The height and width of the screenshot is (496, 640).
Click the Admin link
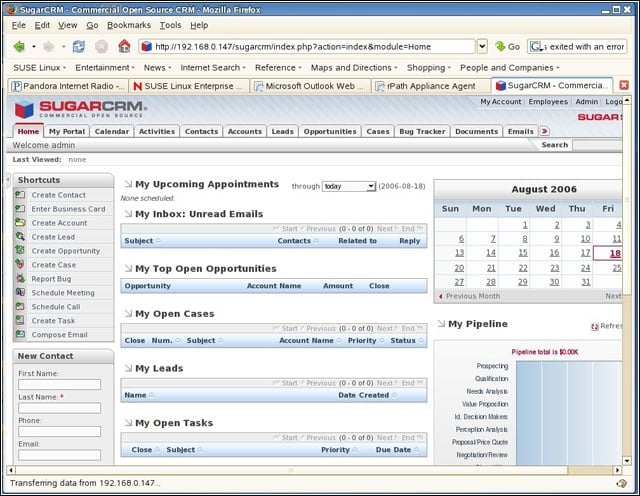pyautogui.click(x=587, y=102)
